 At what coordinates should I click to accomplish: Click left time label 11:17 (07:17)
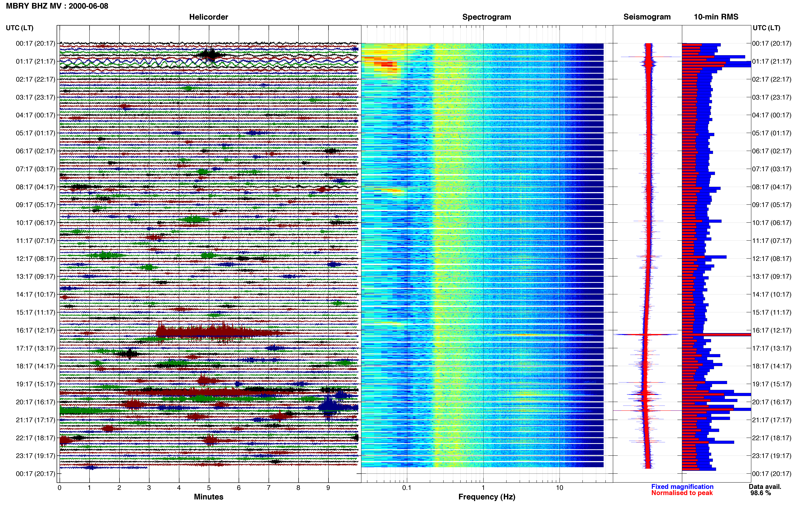click(x=36, y=241)
